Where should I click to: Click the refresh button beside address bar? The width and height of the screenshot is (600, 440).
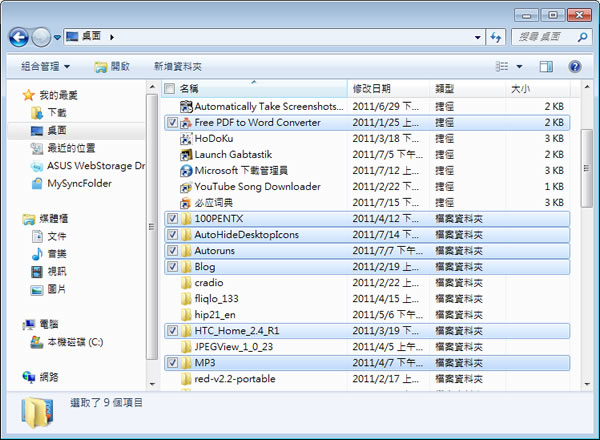pyautogui.click(x=495, y=37)
